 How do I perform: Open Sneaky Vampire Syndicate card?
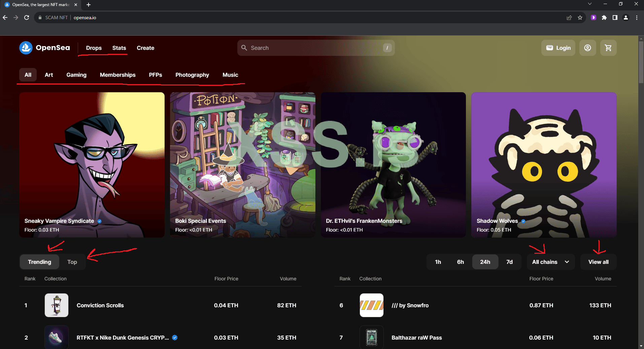[x=92, y=165]
